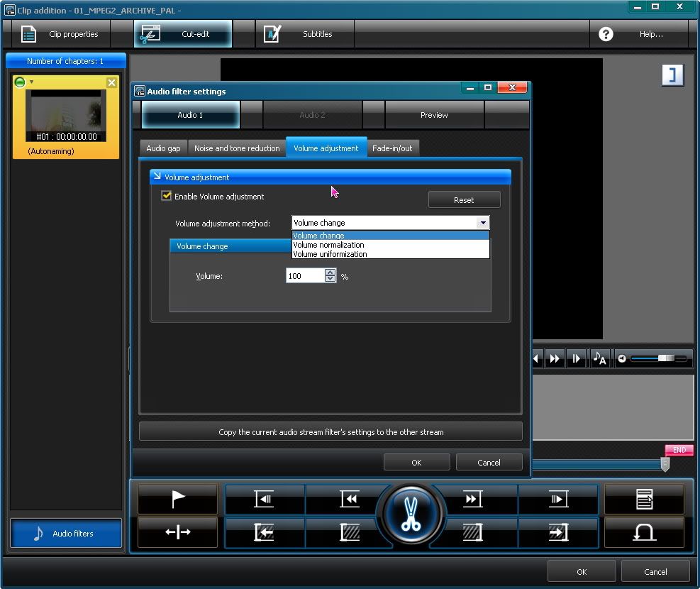
Task: Remove clip using yellow thumbnail X button
Action: tap(111, 83)
